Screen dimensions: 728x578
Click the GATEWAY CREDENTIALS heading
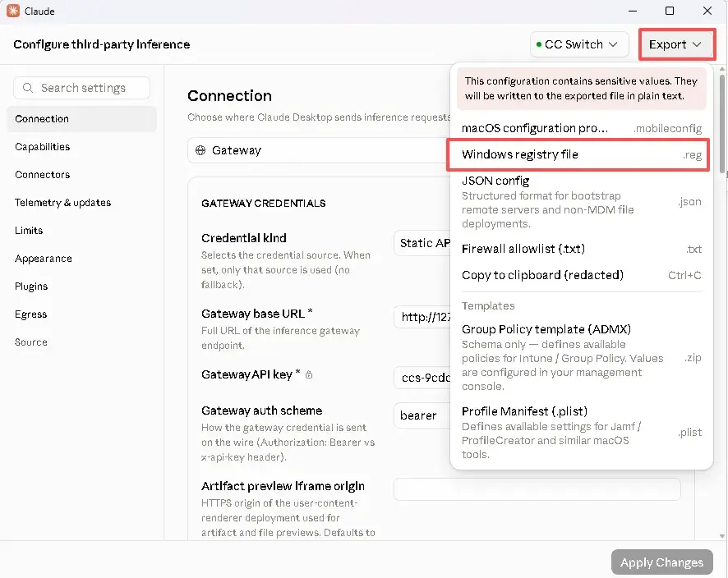click(263, 203)
